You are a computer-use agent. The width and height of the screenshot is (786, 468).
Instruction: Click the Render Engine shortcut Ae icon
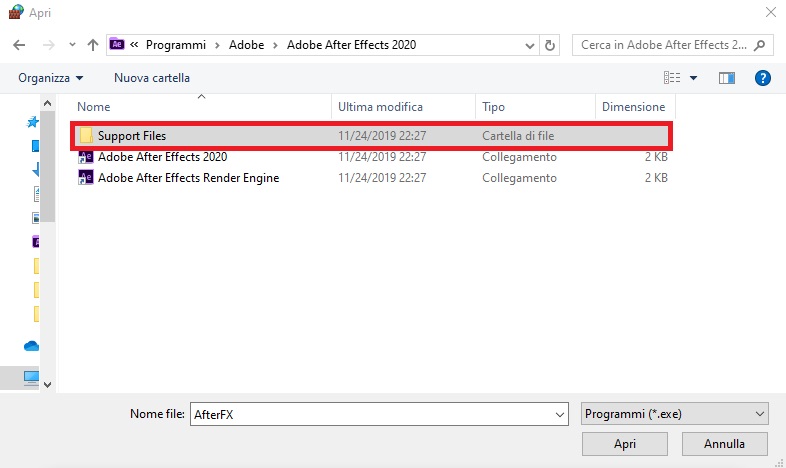pos(86,177)
